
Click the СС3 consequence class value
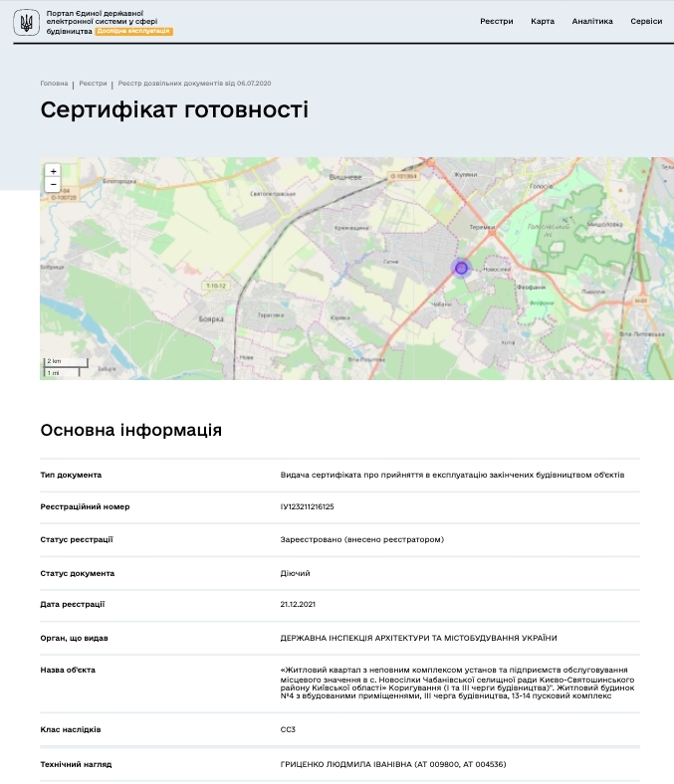288,730
